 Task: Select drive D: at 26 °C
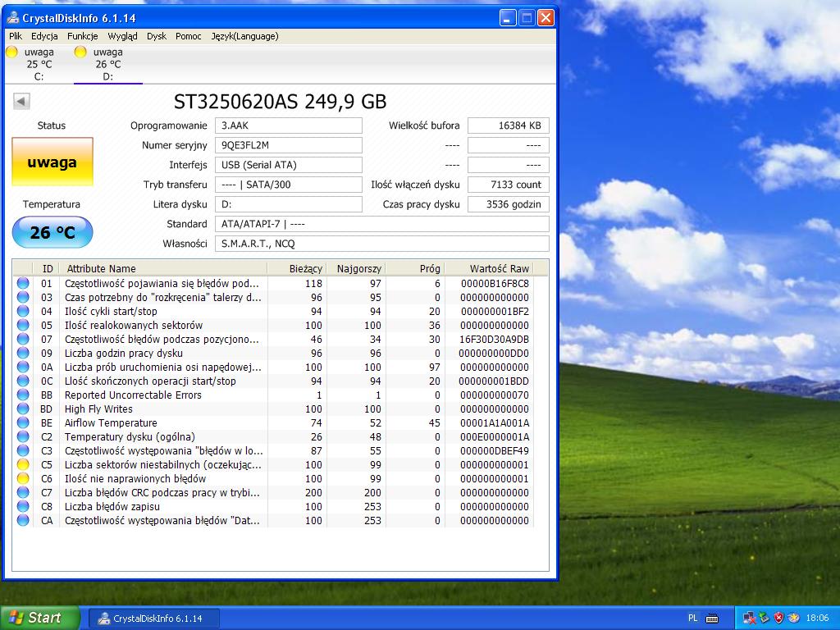tap(107, 64)
